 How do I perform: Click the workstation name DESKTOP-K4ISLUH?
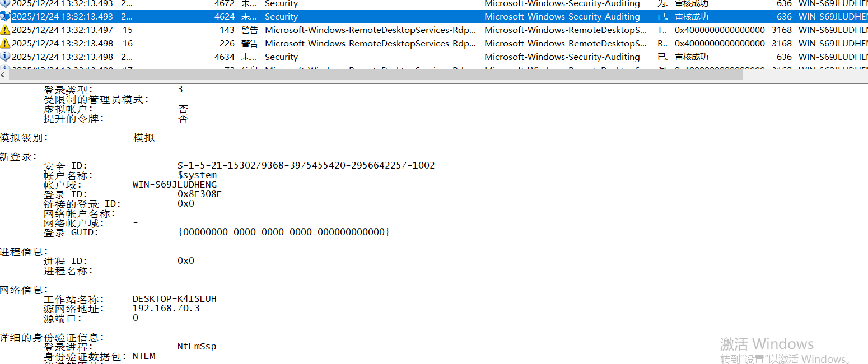click(174, 299)
